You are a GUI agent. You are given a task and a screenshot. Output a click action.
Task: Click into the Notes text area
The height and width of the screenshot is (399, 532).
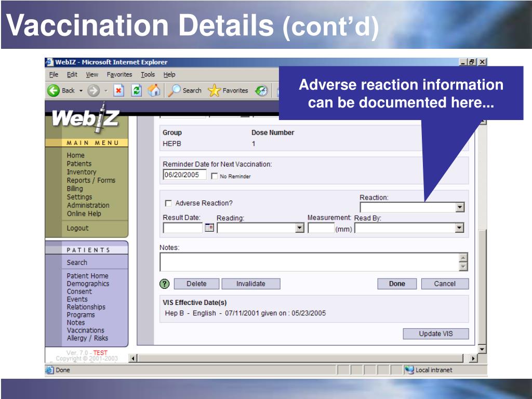[x=310, y=262]
